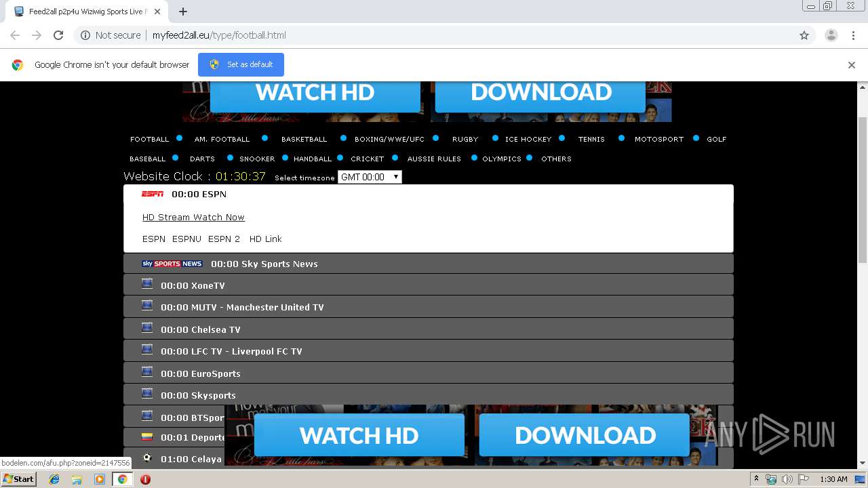
Task: Expand the 00:00 EuroSports row
Action: [429, 373]
